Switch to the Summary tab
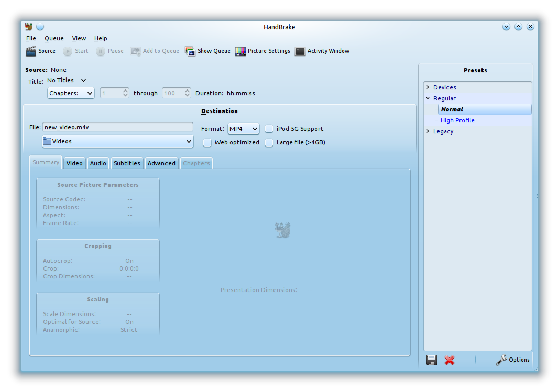 tap(46, 162)
